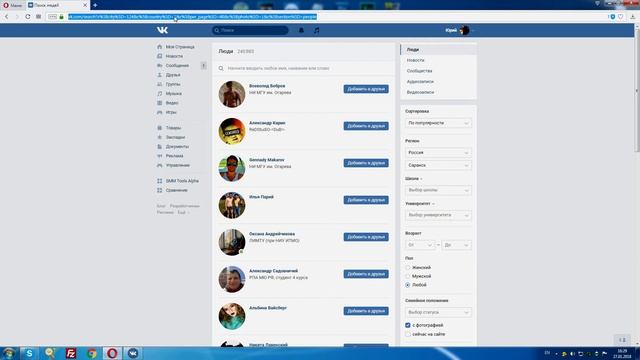The width and height of the screenshot is (640, 360).
Task: Open the VK logo home link
Action: click(162, 30)
